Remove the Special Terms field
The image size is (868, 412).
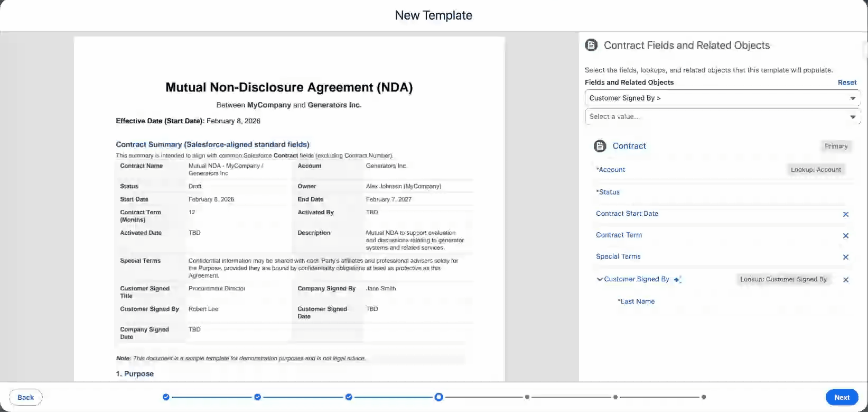click(x=845, y=257)
